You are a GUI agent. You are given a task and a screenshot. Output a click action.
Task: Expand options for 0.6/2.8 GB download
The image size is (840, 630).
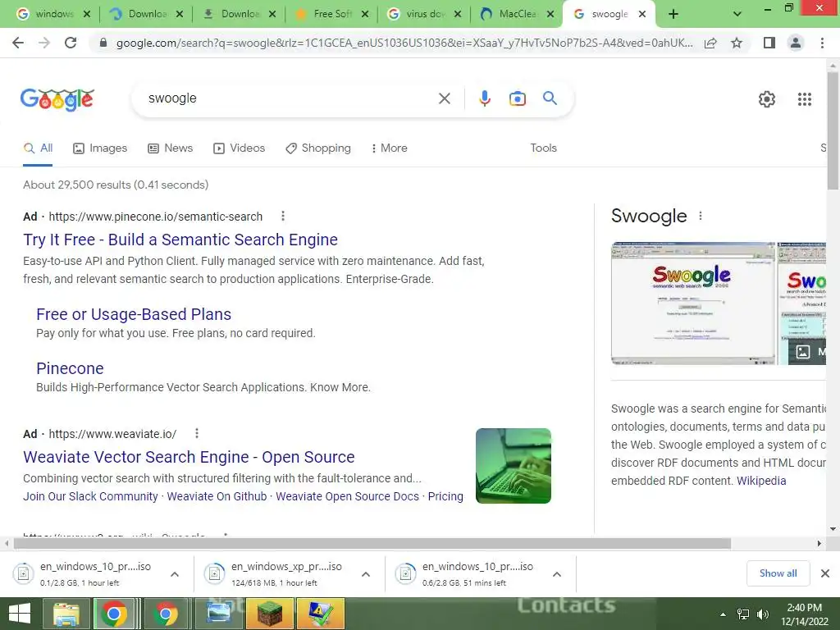[557, 574]
